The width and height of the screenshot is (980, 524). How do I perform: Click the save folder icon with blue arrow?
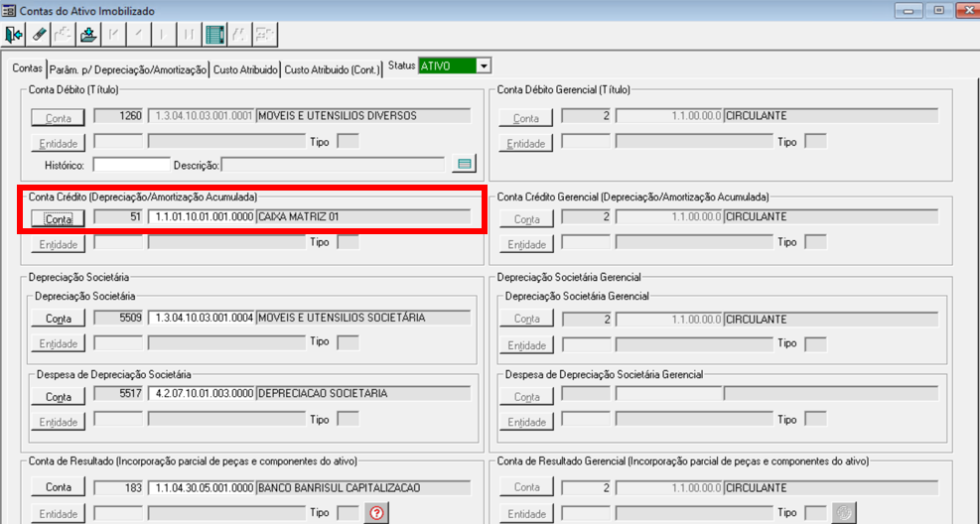tap(88, 35)
